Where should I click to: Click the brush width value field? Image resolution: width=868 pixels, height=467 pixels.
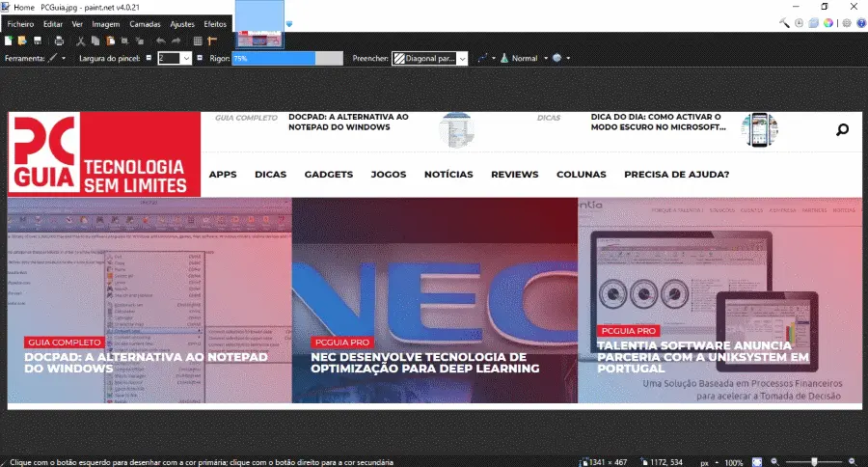[x=170, y=58]
